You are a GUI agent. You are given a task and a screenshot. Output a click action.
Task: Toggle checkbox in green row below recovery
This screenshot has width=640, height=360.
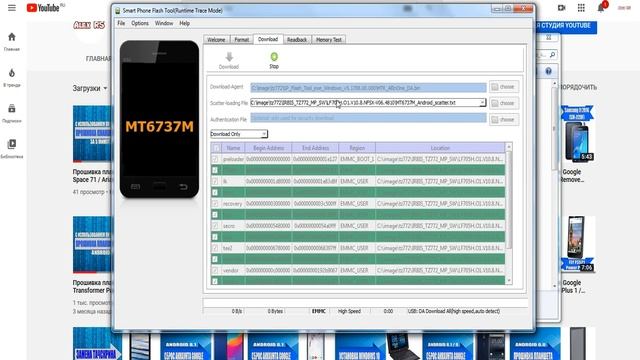click(x=215, y=215)
